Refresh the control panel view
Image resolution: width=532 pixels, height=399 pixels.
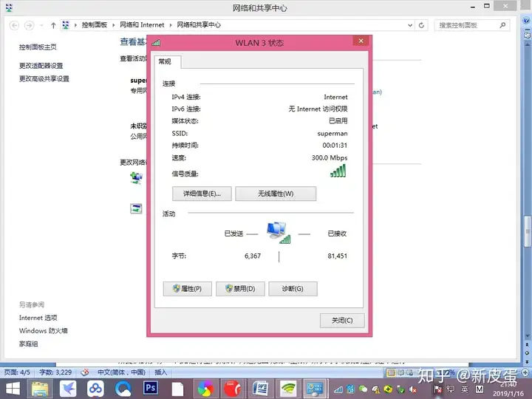(x=421, y=25)
